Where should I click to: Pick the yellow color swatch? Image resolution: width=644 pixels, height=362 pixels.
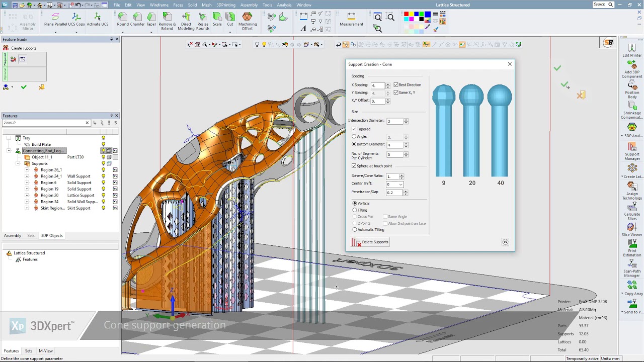tap(412, 15)
